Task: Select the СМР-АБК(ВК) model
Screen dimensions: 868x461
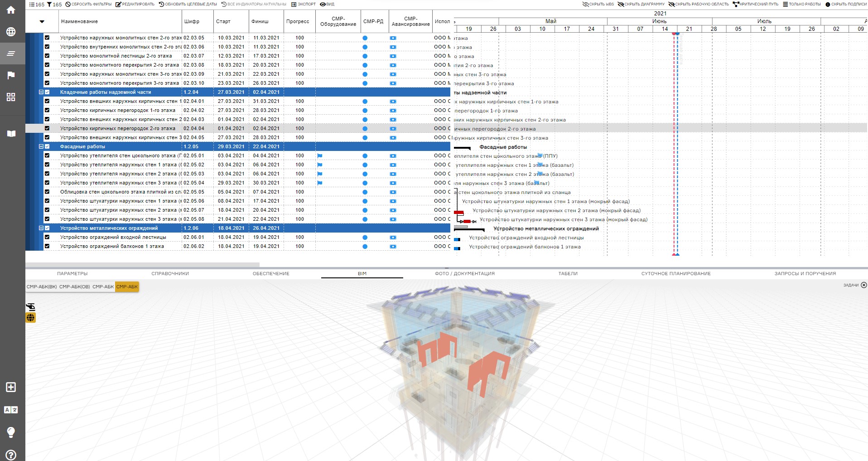Action: (42, 287)
